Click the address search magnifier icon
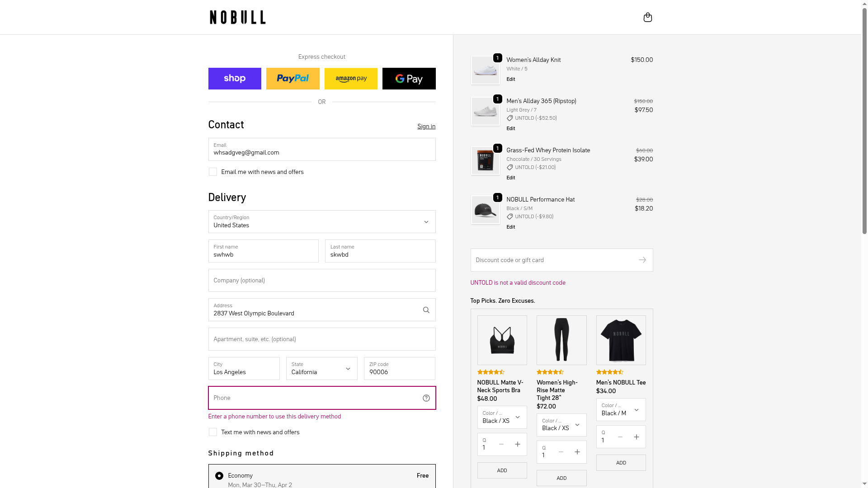Screen dimensions: 868x488 [x=426, y=310]
